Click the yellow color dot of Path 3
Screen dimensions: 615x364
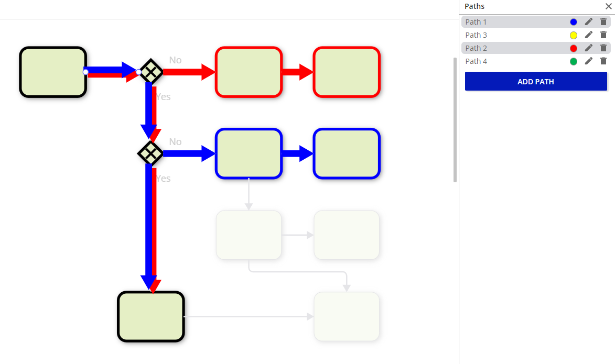click(574, 35)
